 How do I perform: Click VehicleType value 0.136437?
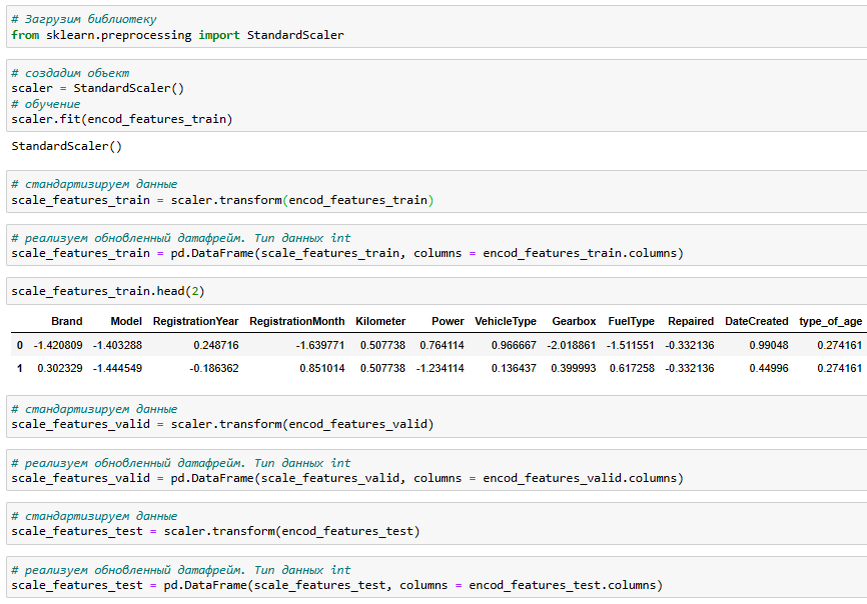click(514, 368)
